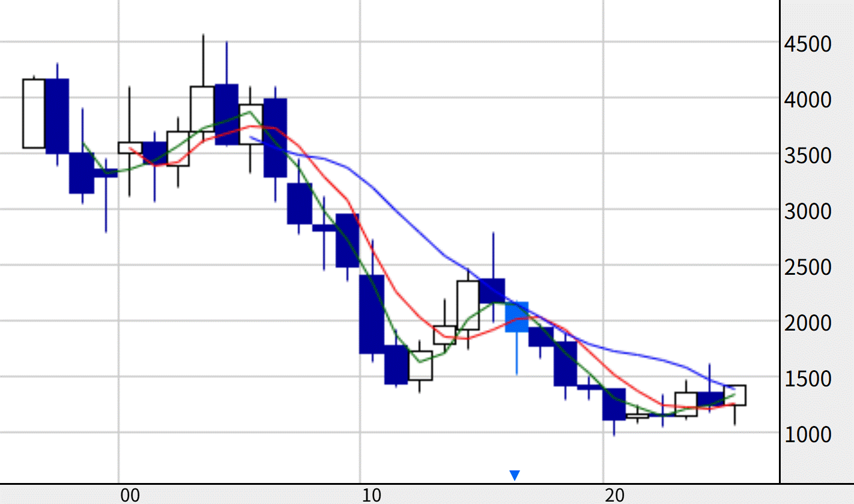This screenshot has height=504, width=854.
Task: Select the first white candlestick at far left
Action: (34, 113)
